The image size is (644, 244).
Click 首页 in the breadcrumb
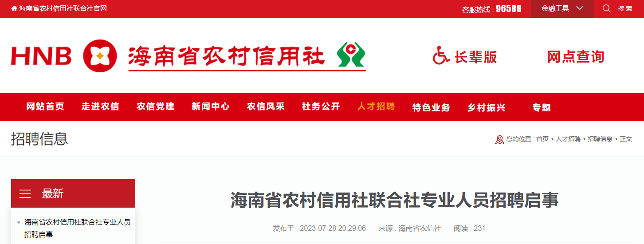click(542, 139)
